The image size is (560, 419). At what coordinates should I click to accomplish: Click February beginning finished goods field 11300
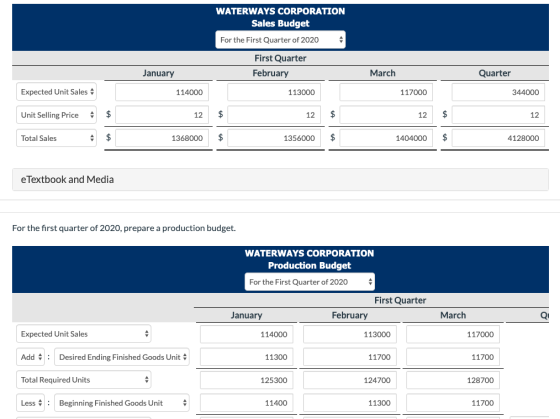350,403
